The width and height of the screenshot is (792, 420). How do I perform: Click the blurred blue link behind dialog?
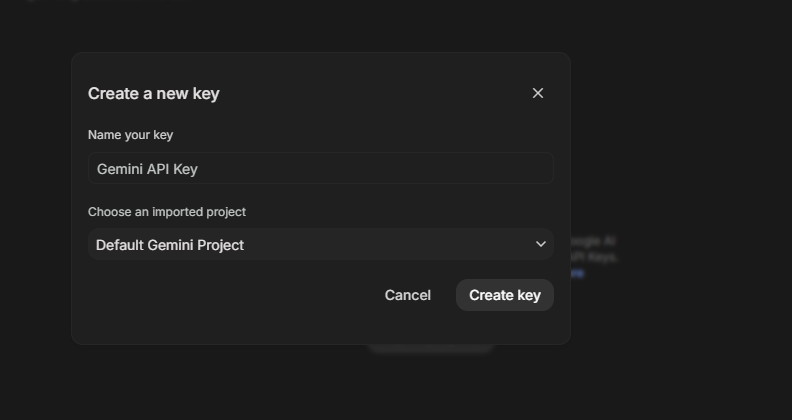[577, 274]
